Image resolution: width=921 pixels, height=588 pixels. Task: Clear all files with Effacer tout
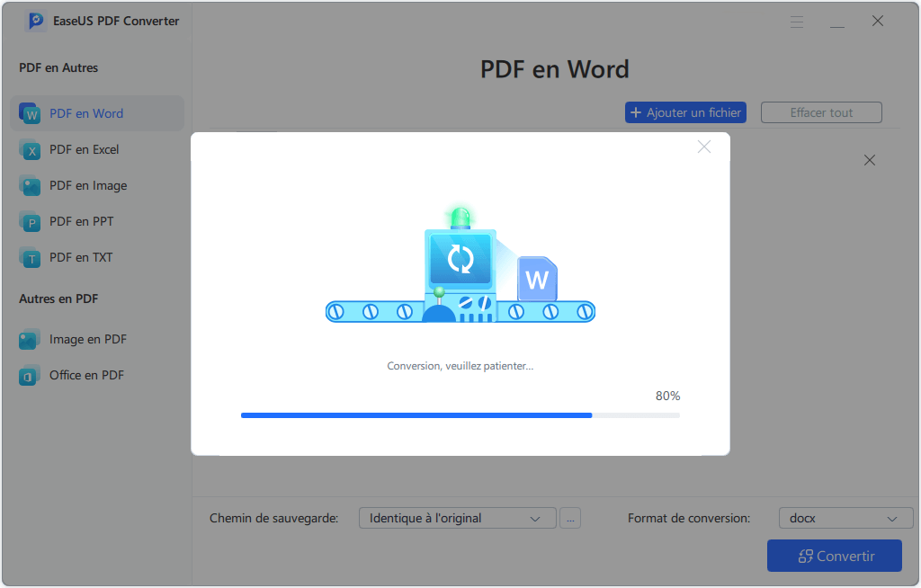(820, 112)
